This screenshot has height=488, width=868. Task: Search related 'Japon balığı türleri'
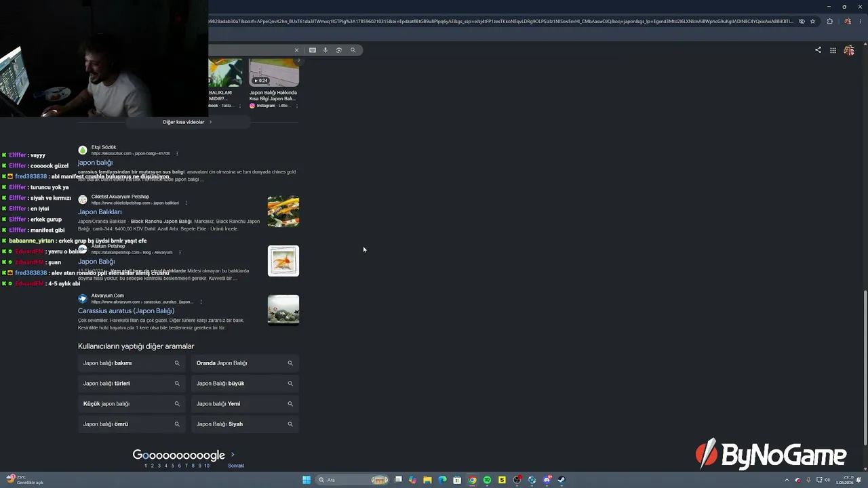point(132,384)
